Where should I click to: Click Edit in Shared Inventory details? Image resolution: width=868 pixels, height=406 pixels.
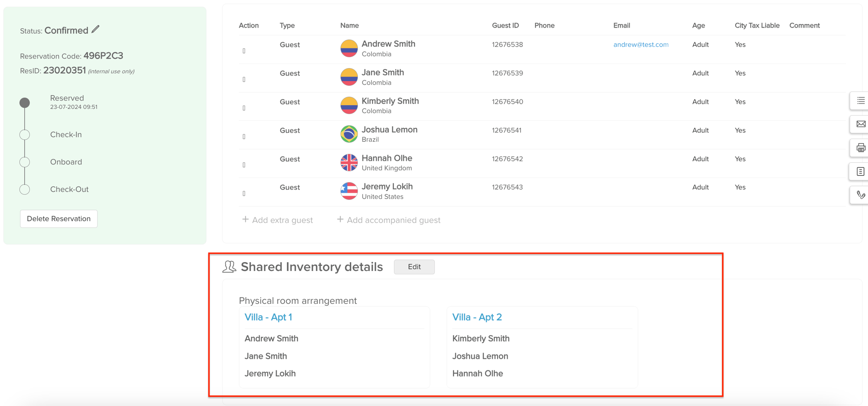(x=414, y=267)
